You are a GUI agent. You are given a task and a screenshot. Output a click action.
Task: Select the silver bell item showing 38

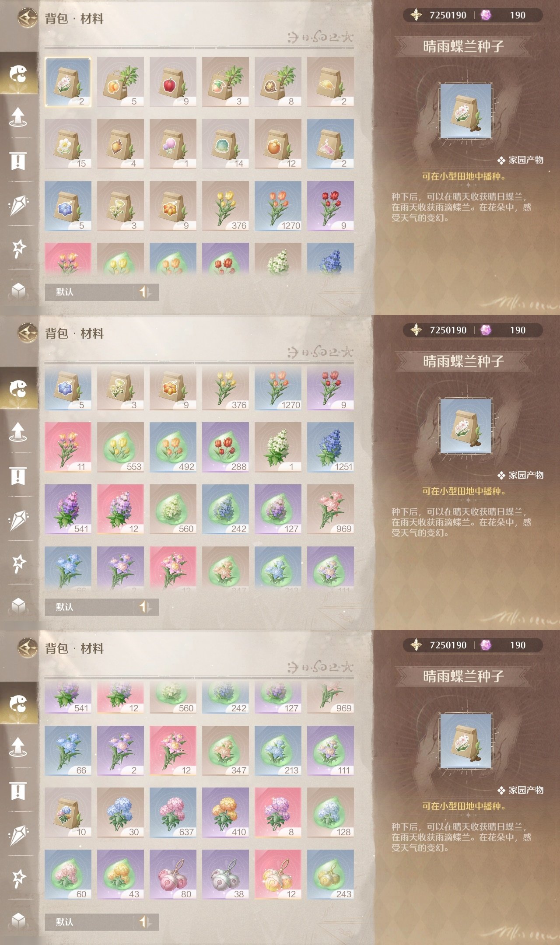point(225,875)
